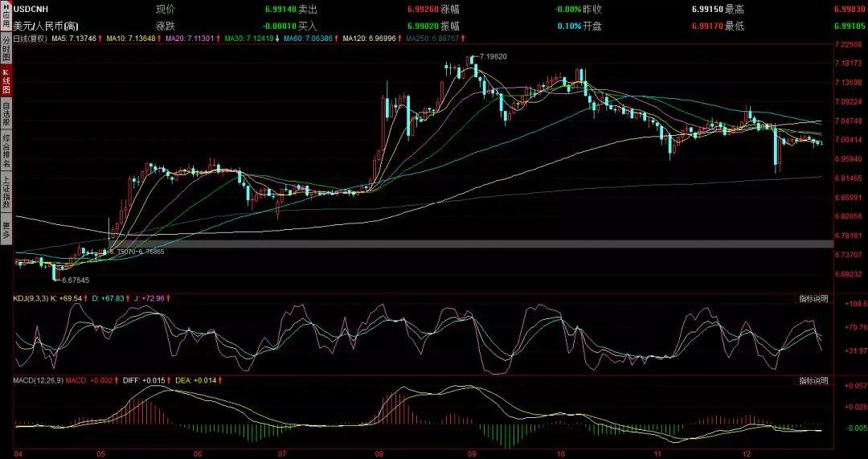Select the K线图 sidebar tab

(6, 81)
